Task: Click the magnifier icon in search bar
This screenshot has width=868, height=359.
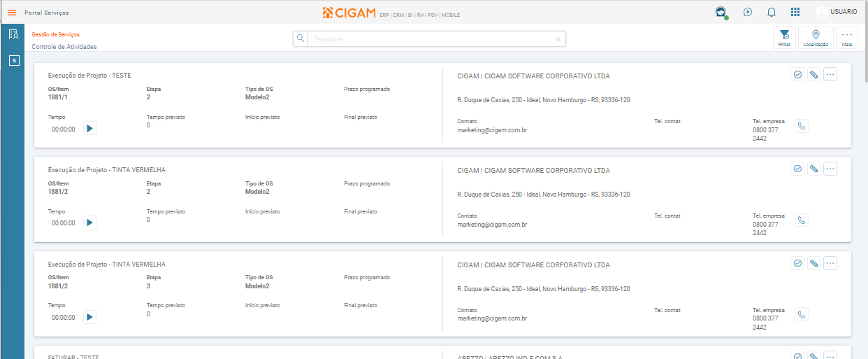Action: click(301, 38)
